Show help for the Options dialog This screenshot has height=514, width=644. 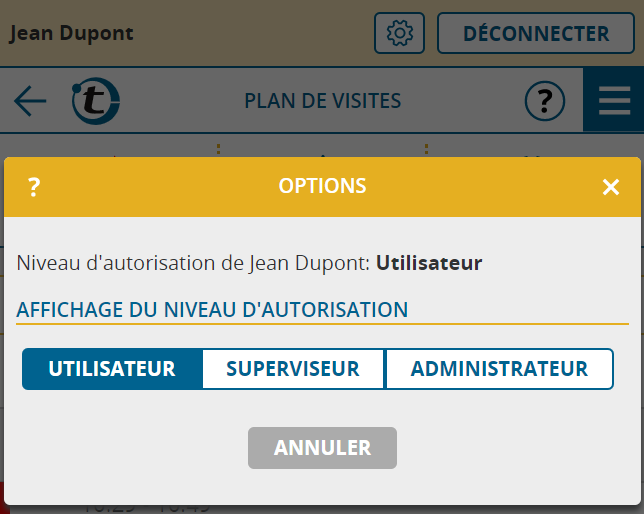(34, 187)
